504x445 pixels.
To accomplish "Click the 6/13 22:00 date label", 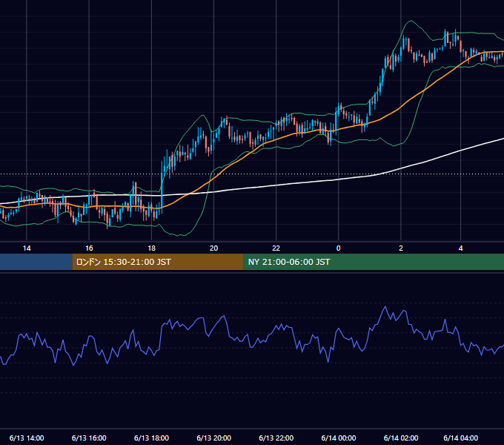I will coord(276,438).
